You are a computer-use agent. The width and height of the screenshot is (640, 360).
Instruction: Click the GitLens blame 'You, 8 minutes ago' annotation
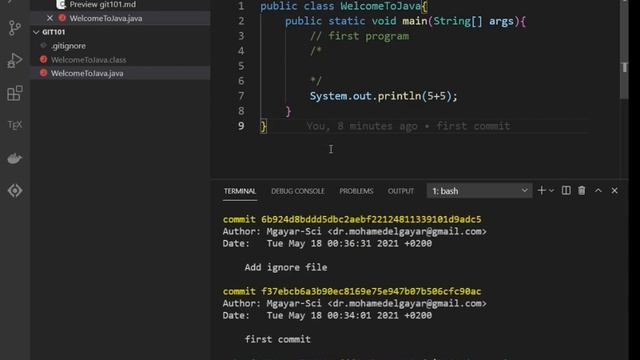[408, 126]
